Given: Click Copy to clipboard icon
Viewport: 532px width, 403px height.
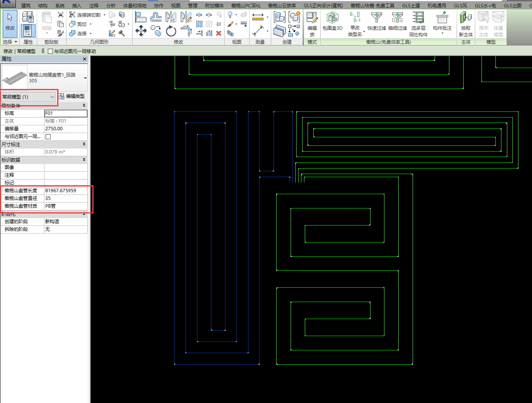Looking at the screenshot, I should (x=61, y=24).
